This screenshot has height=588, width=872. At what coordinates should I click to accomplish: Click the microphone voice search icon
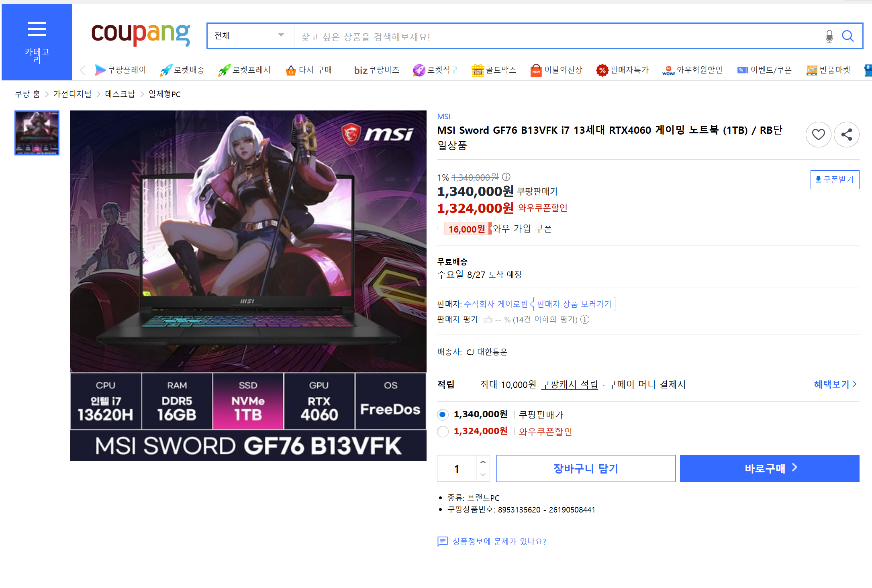tap(829, 36)
